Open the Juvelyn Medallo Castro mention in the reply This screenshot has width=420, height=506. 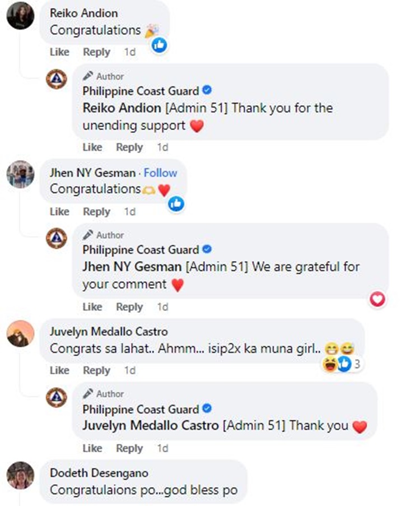[151, 425]
